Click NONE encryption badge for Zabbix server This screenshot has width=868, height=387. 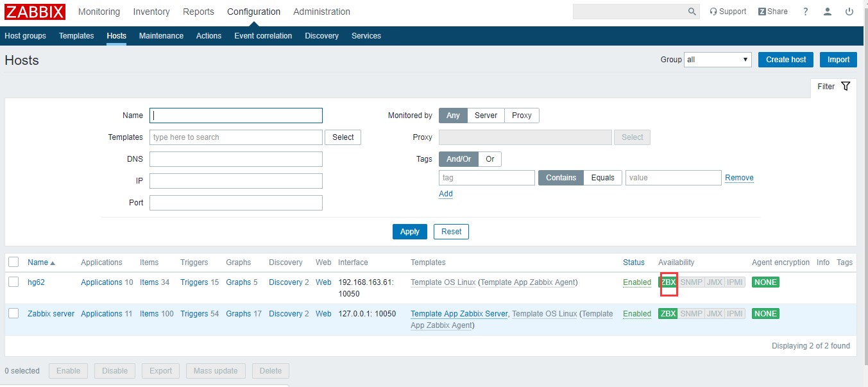point(765,314)
